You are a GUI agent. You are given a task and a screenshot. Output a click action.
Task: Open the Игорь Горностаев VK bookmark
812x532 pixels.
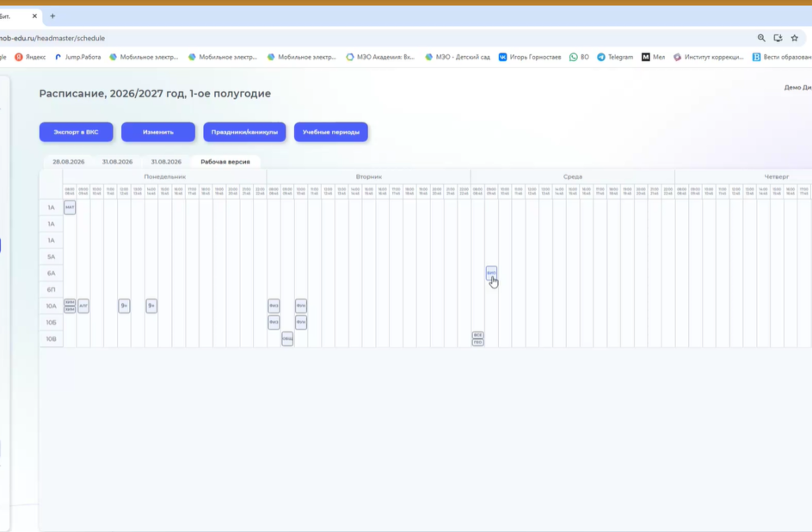point(530,57)
